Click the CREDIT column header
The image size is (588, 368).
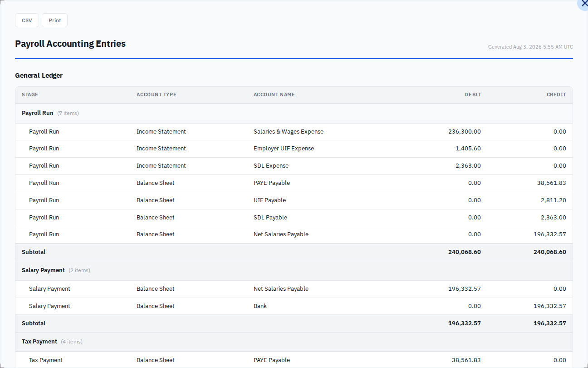[556, 95]
